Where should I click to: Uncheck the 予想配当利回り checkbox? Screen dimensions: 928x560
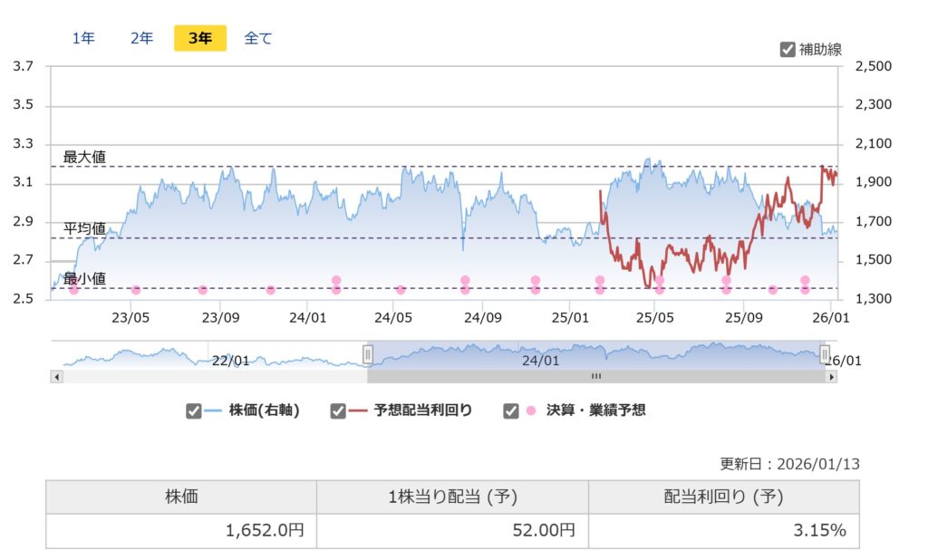pos(337,410)
